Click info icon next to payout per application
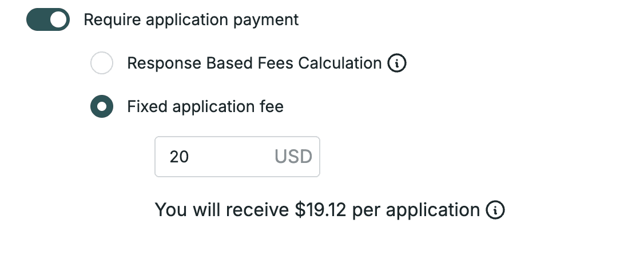Image resolution: width=644 pixels, height=255 pixels. tap(495, 210)
